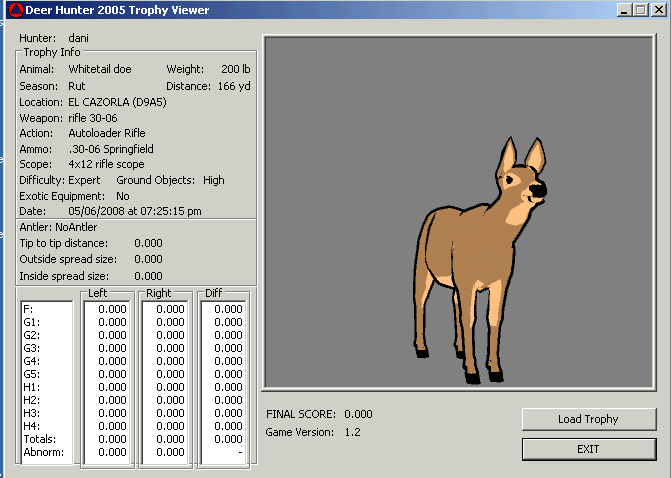
Task: Click the 'G1:' row label
Action: click(x=32, y=322)
